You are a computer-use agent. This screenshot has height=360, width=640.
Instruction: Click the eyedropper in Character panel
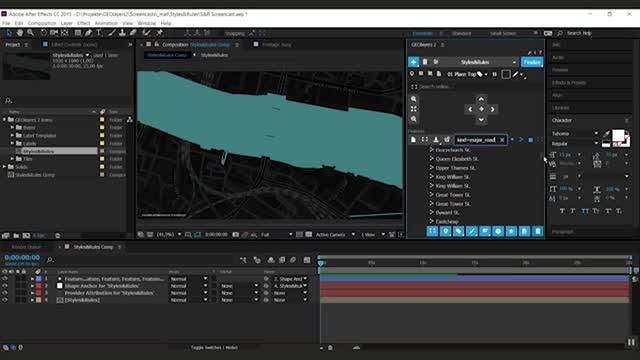pyautogui.click(x=607, y=134)
